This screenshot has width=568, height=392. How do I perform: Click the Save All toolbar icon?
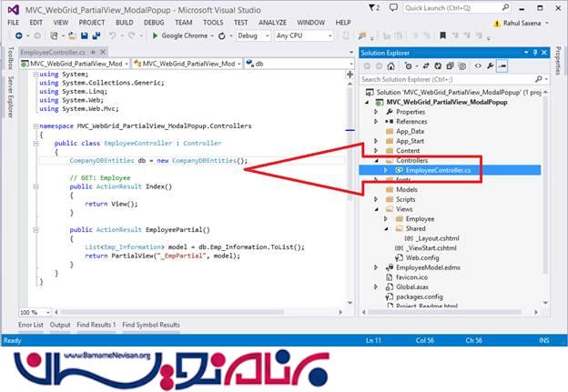click(x=96, y=35)
